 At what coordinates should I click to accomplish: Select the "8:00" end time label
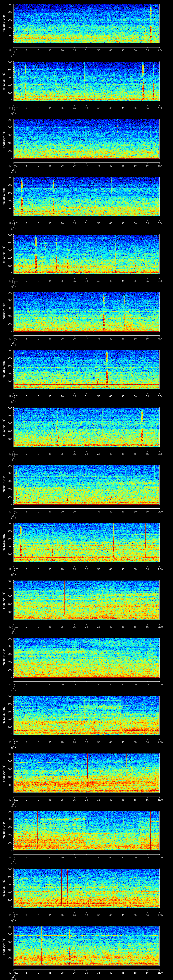pos(160,396)
